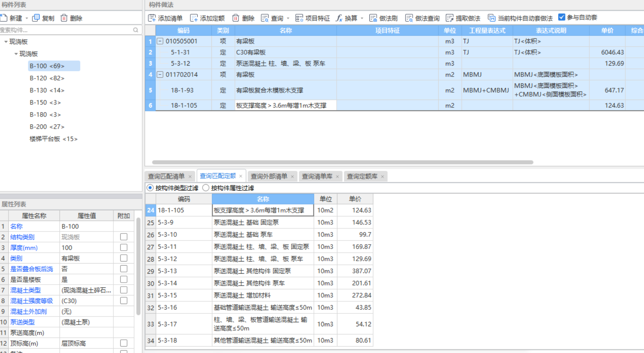Viewport: 644px width, 353px height.
Task: Check the 附加 box for 混凝土强度等级
Action: 124,300
